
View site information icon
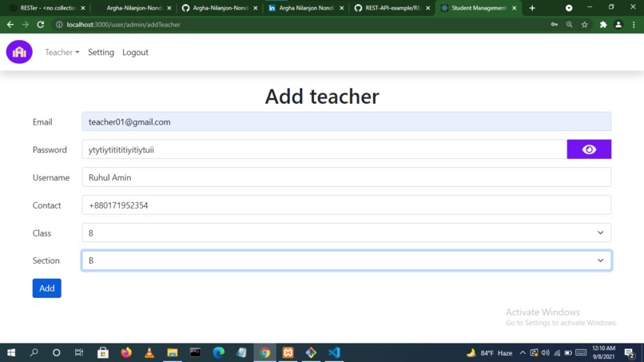[59, 25]
